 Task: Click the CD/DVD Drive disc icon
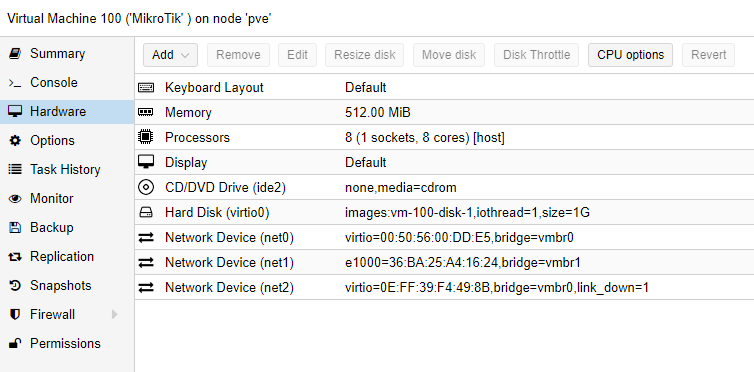146,187
